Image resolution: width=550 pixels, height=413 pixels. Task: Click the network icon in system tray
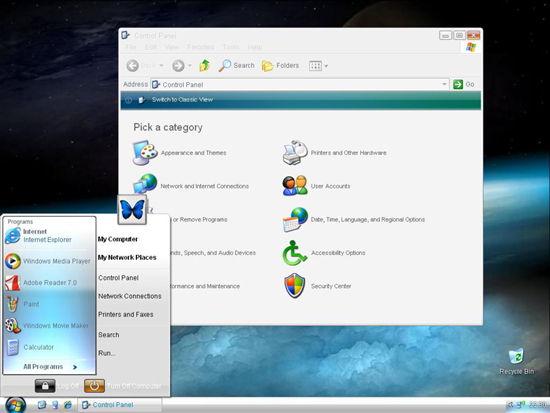(520, 405)
